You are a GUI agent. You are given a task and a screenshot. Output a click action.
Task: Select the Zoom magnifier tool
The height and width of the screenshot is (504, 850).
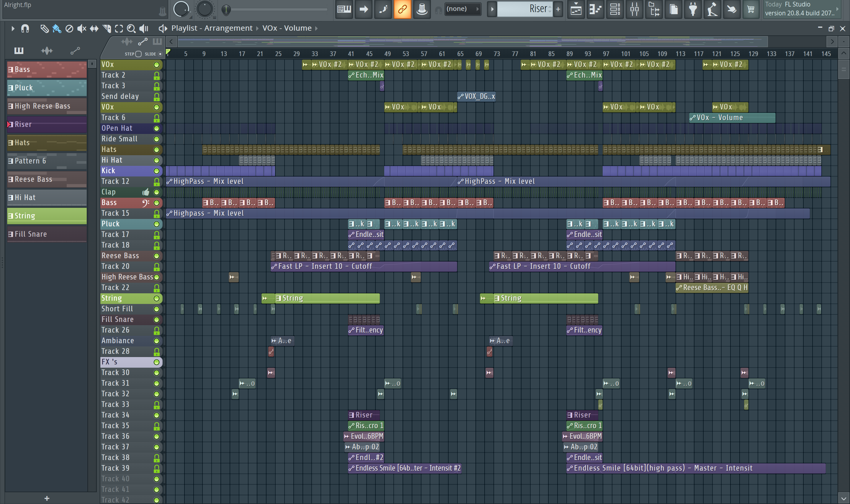tap(131, 29)
